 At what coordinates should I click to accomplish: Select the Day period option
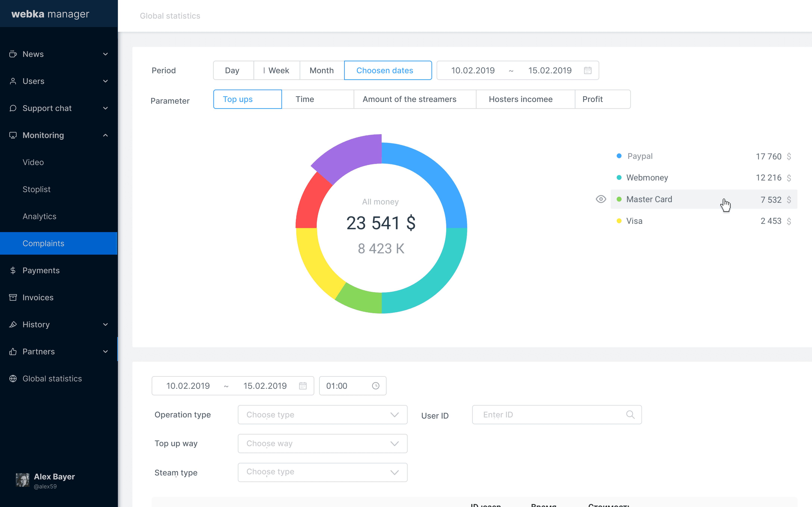coord(232,70)
